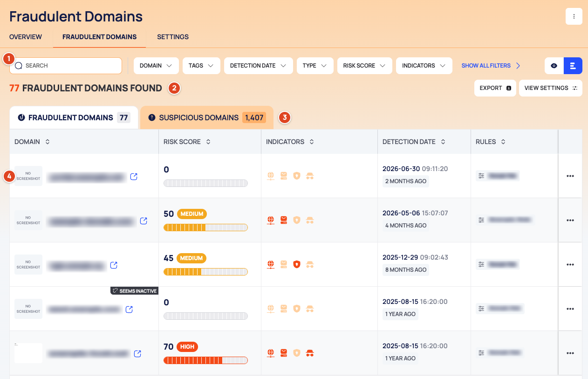Open external link icon in Seems Inactive row
The height and width of the screenshot is (379, 588).
click(x=129, y=310)
